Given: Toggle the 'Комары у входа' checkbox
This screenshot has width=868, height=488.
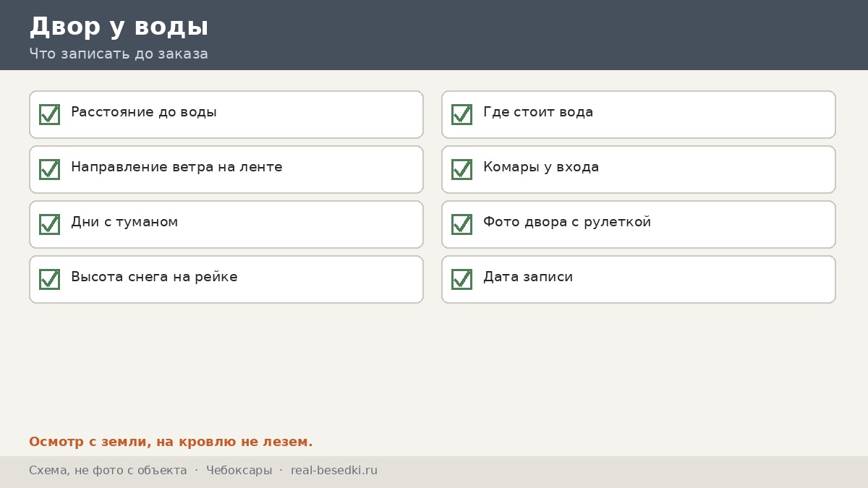Looking at the screenshot, I should pyautogui.click(x=461, y=169).
